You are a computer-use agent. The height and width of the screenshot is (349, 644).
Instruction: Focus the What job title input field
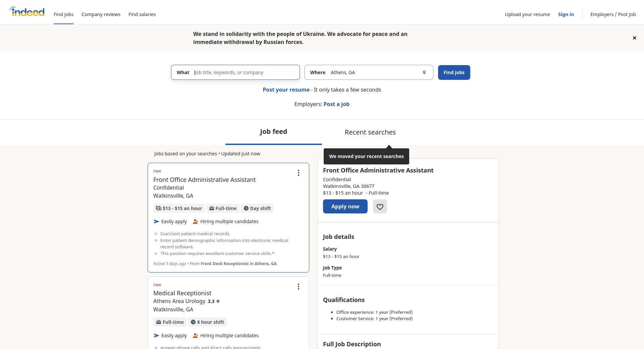(245, 72)
